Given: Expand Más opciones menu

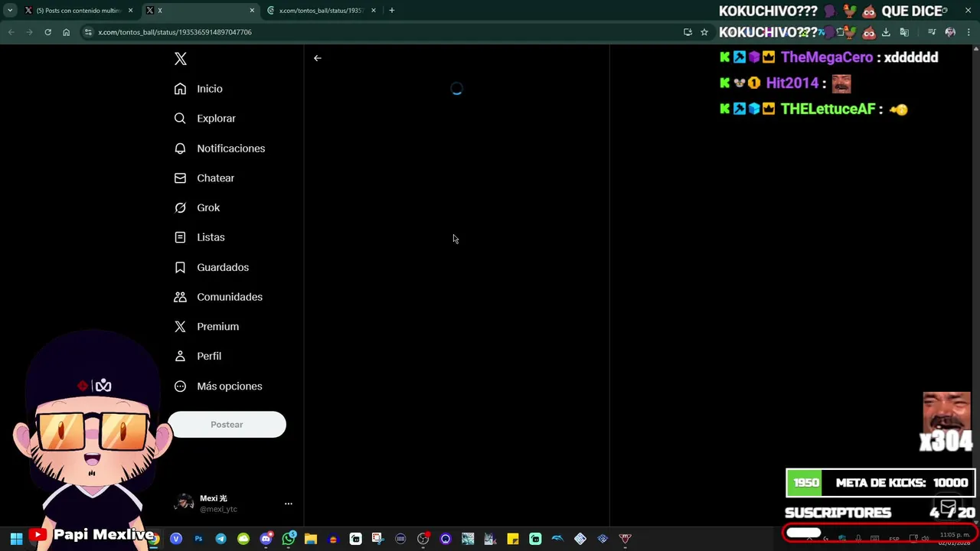Looking at the screenshot, I should (x=217, y=386).
